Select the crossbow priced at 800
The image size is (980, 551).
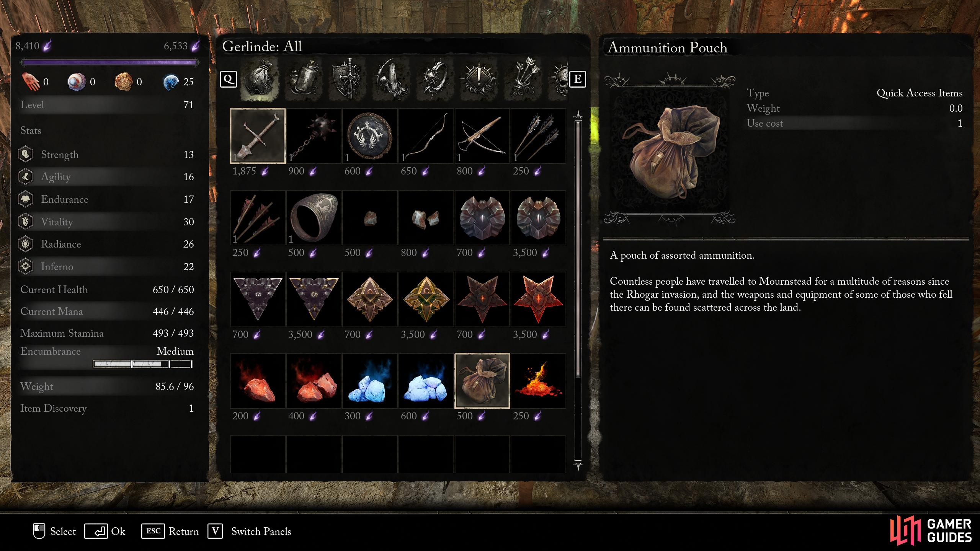pyautogui.click(x=482, y=136)
